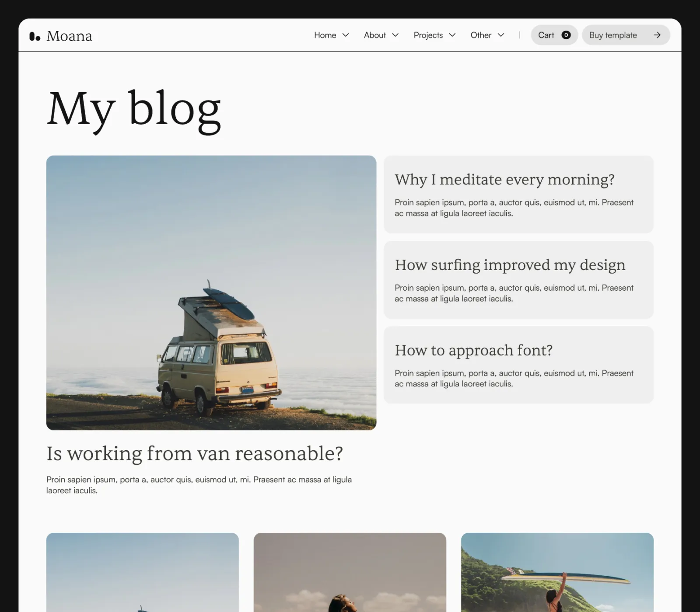
Task: Click the Buy template button
Action: tap(626, 35)
